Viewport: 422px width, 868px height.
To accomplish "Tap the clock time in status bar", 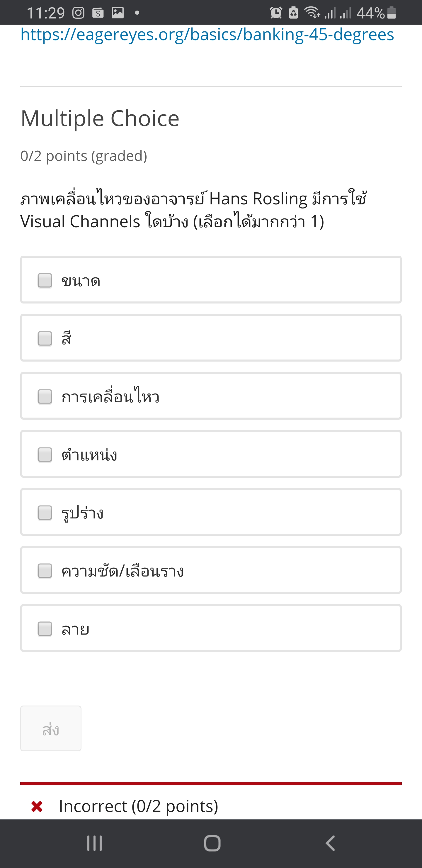I will coord(45,13).
